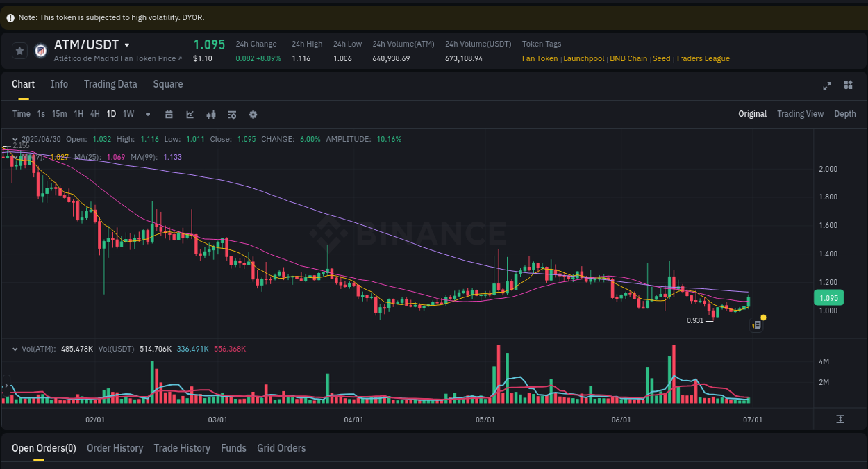Screen dimensions: 868x469
Task: Open the Traders League tag
Action: [703, 58]
